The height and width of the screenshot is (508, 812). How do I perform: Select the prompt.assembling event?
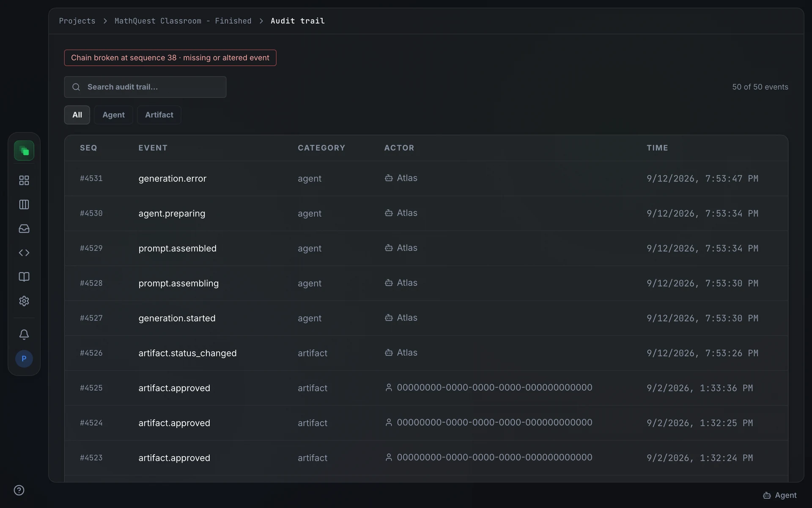click(178, 283)
